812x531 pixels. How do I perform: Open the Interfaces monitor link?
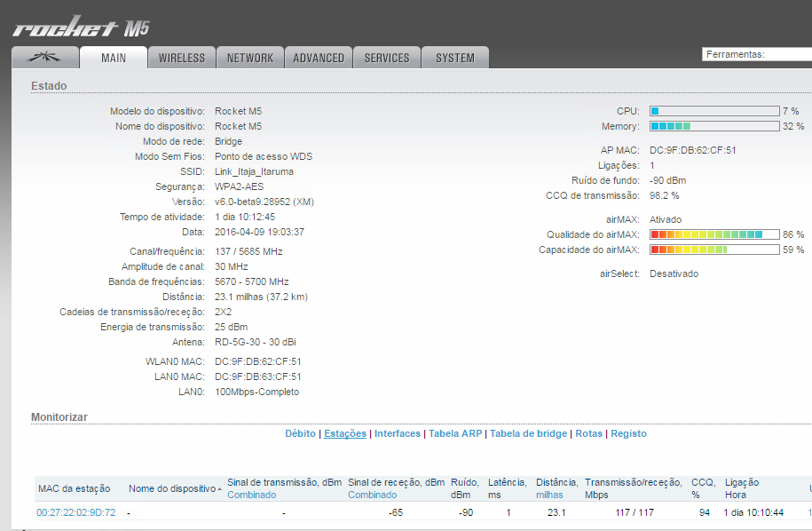tap(398, 433)
